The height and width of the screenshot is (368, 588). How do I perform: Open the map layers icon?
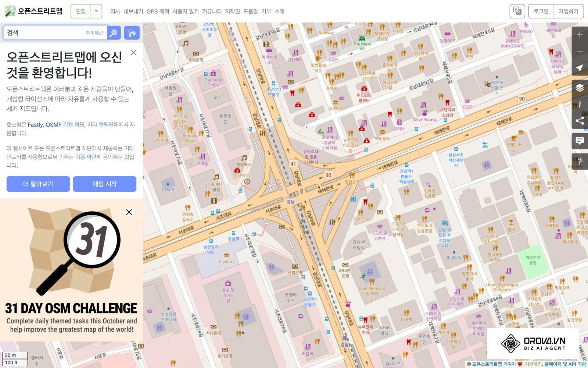(580, 88)
